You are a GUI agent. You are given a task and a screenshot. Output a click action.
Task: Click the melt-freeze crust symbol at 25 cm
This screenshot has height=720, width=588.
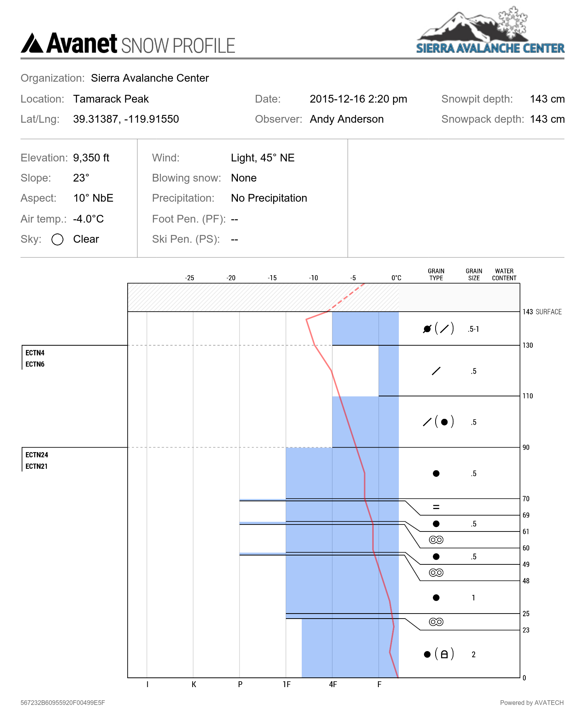[436, 622]
